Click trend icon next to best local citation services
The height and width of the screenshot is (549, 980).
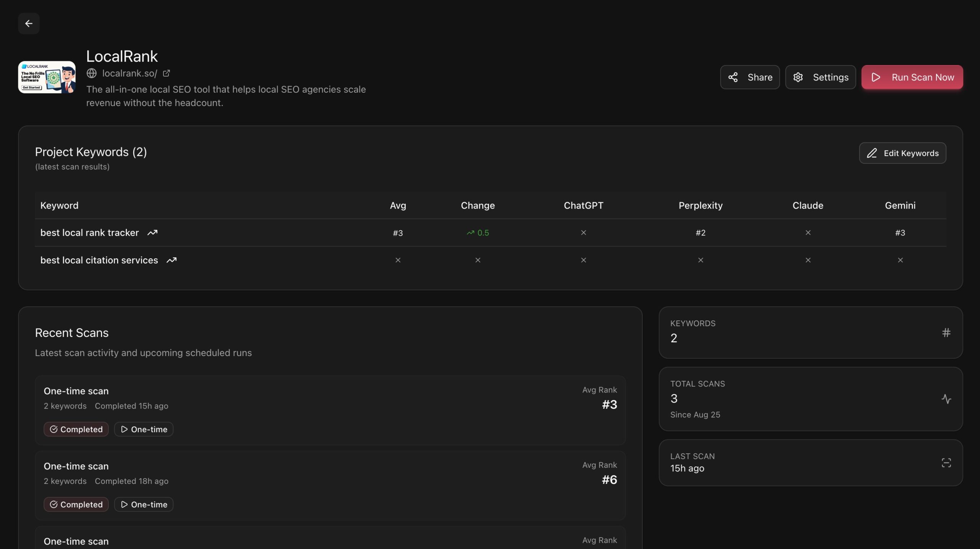(x=171, y=260)
